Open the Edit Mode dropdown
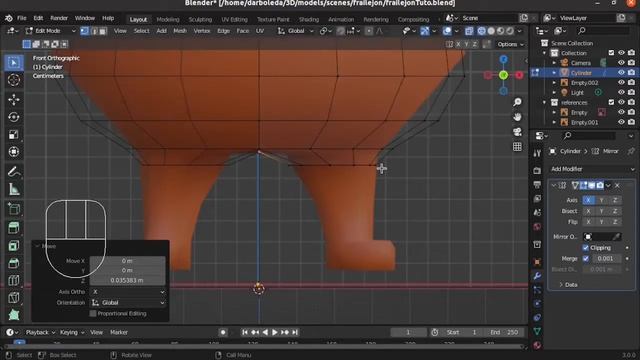The image size is (640, 360). pyautogui.click(x=51, y=31)
